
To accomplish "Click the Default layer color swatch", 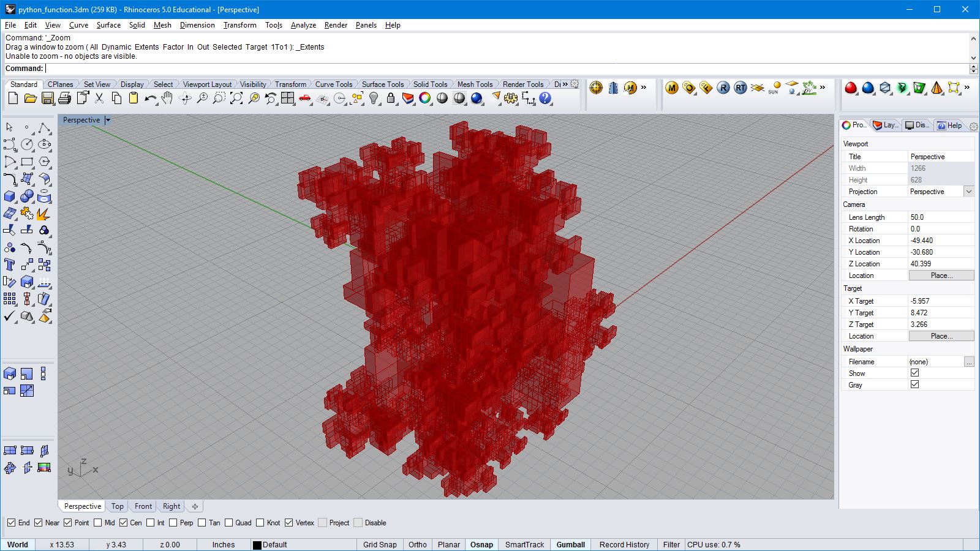I will pos(257,545).
